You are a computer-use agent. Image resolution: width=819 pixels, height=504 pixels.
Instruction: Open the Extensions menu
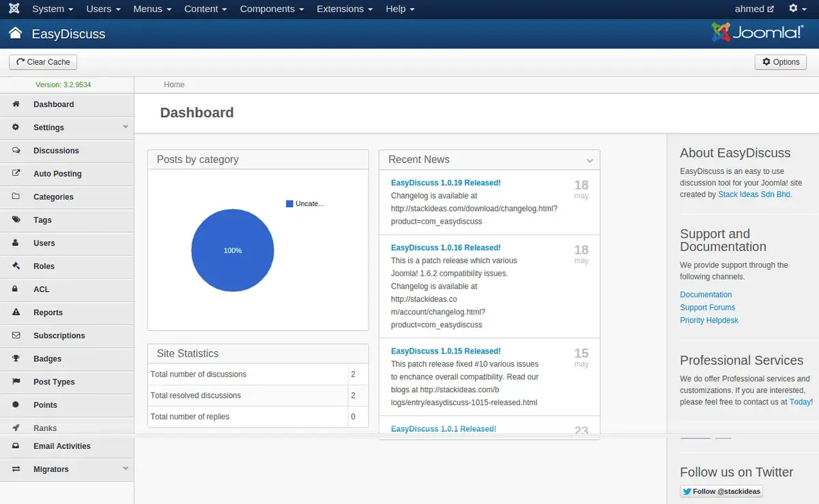[x=345, y=9]
